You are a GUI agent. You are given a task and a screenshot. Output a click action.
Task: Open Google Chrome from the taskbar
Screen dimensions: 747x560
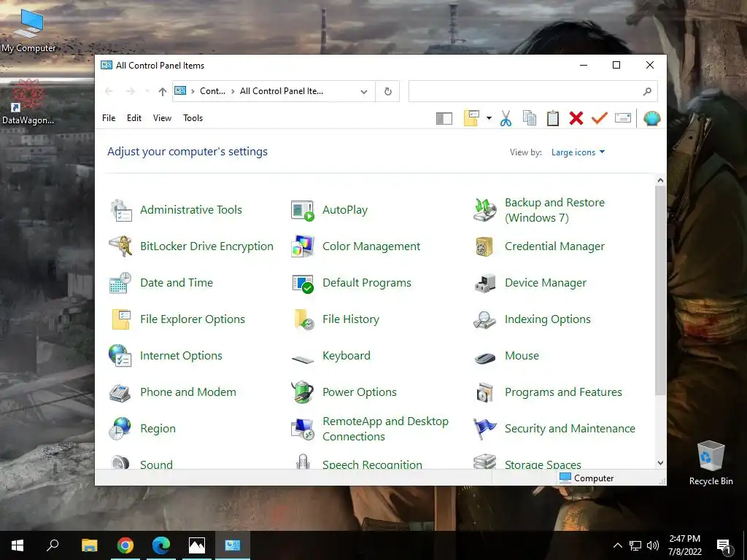[x=125, y=545]
